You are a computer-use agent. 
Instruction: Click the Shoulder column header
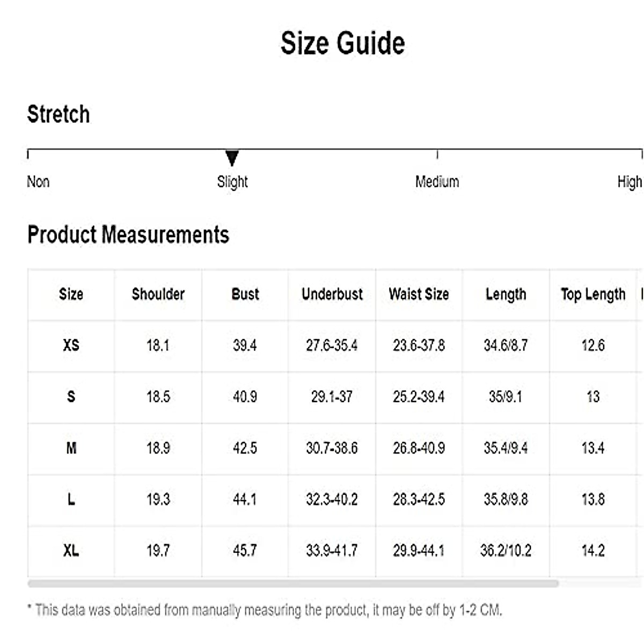pyautogui.click(x=158, y=294)
